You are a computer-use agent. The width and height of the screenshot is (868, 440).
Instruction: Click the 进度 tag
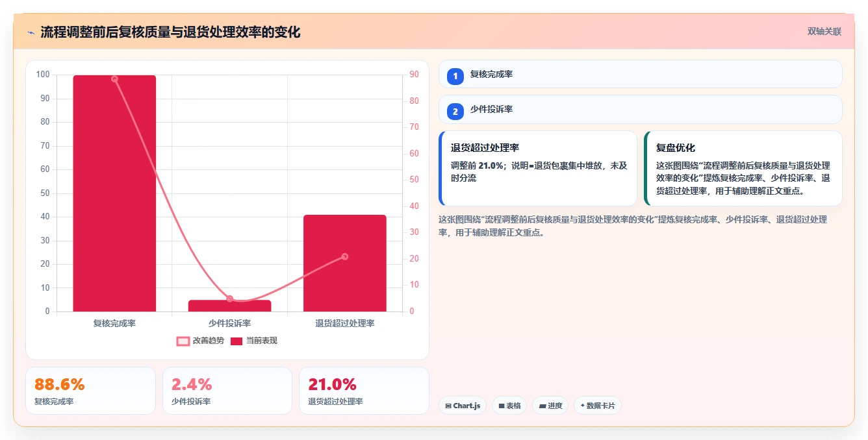click(550, 406)
